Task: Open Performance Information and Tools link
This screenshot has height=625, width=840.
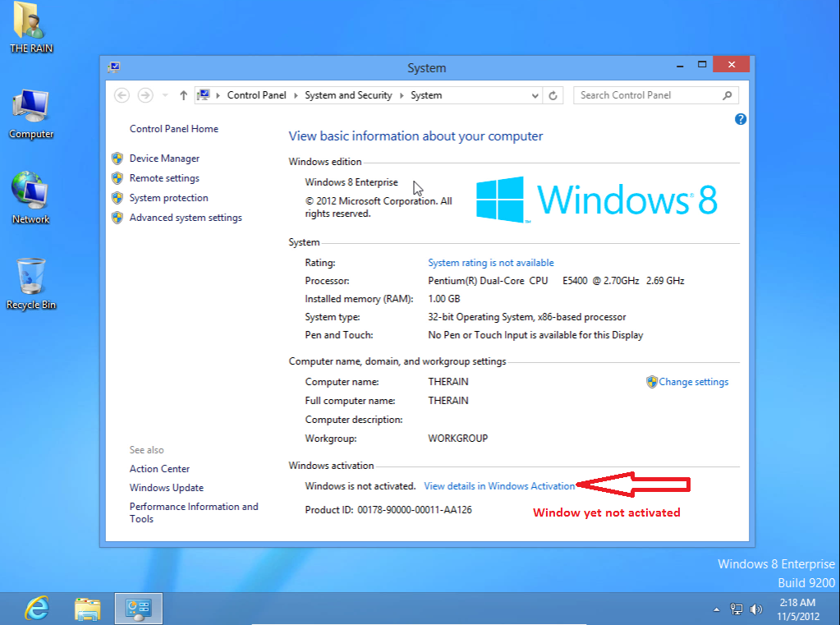Action: pyautogui.click(x=194, y=513)
